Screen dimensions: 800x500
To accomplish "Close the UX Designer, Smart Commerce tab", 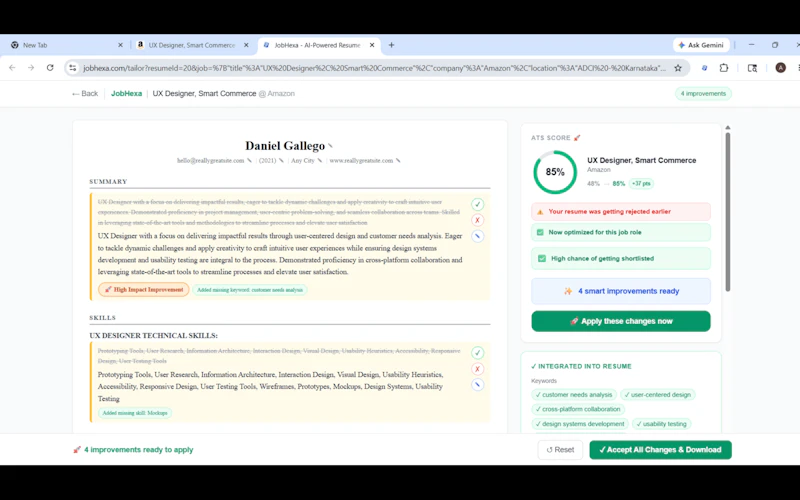I will click(246, 45).
